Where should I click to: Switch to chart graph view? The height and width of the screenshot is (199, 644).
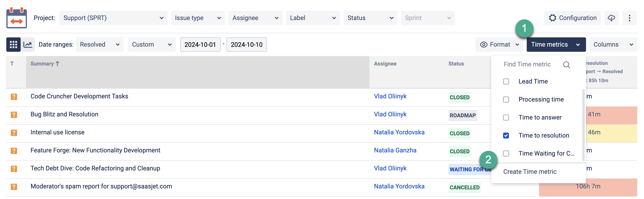point(28,45)
